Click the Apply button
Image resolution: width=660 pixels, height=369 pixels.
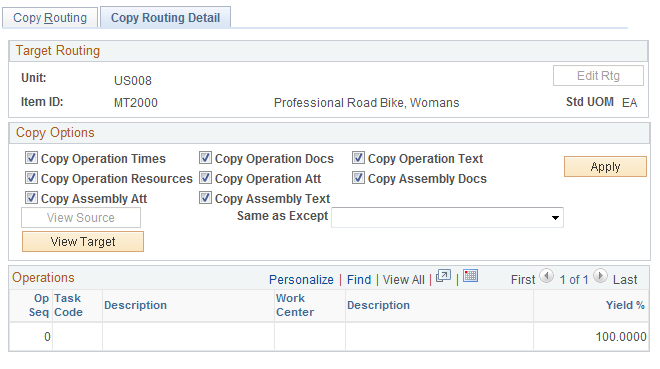605,167
